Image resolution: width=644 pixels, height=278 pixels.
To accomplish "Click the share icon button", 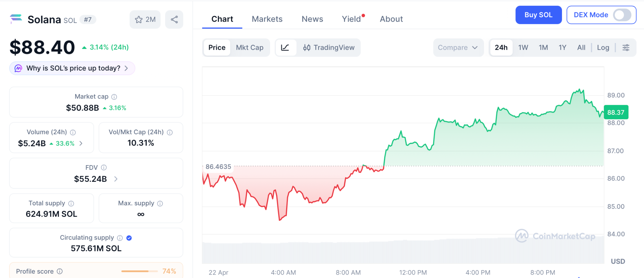I will (x=174, y=19).
